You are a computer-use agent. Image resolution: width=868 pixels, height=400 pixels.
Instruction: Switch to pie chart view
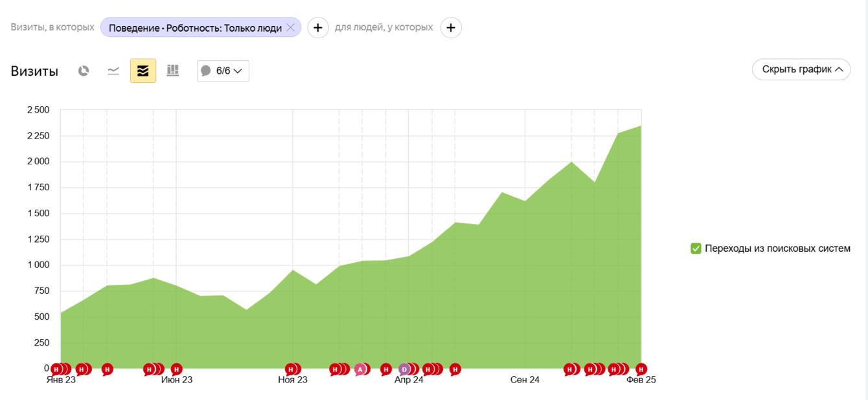point(84,71)
